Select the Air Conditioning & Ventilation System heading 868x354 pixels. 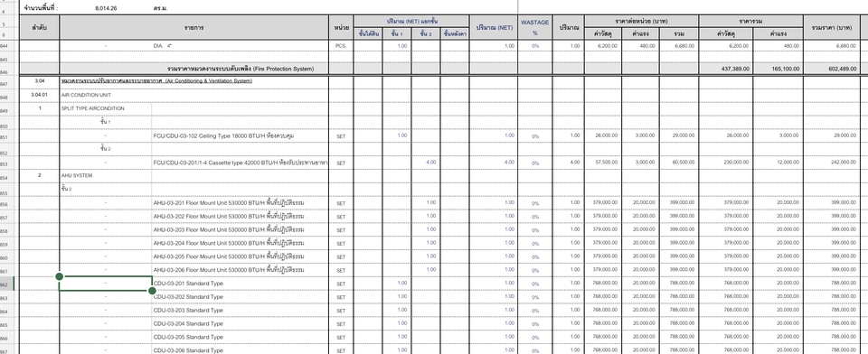[x=156, y=80]
